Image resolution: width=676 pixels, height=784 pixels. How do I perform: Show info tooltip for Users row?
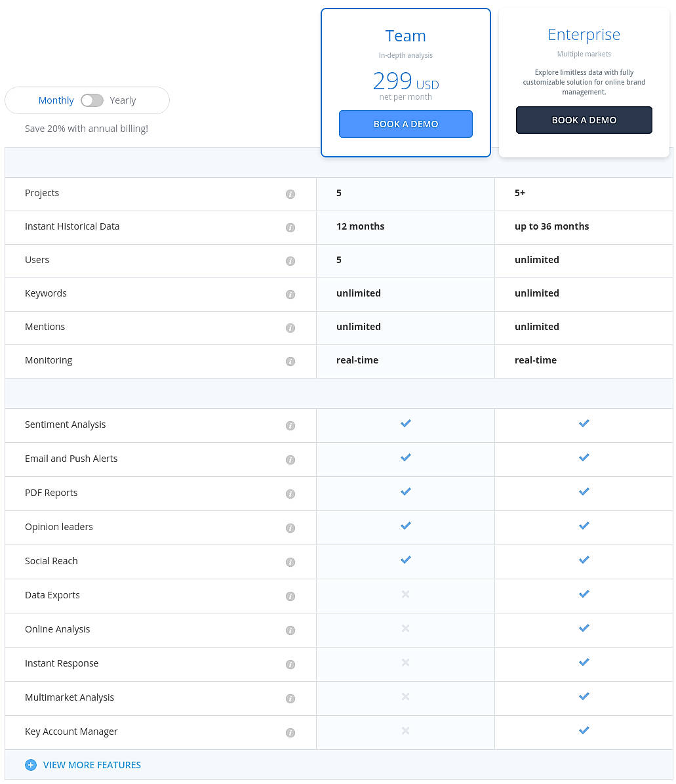290,261
